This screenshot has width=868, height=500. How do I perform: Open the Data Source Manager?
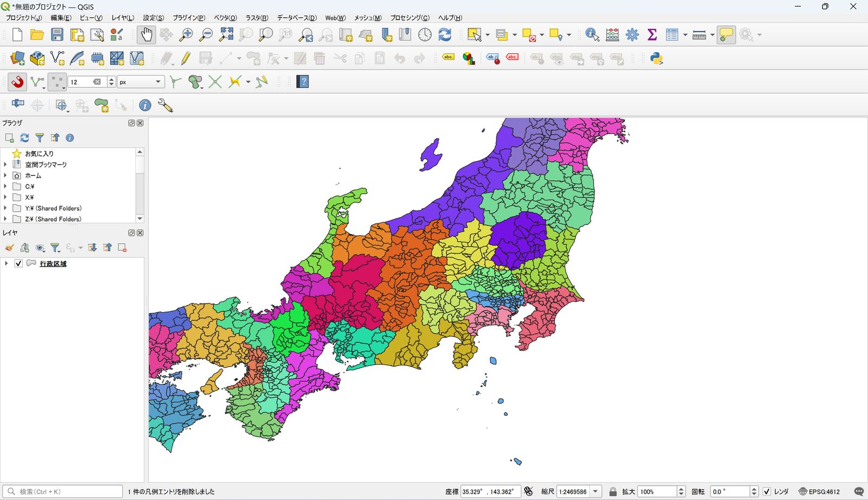[17, 58]
